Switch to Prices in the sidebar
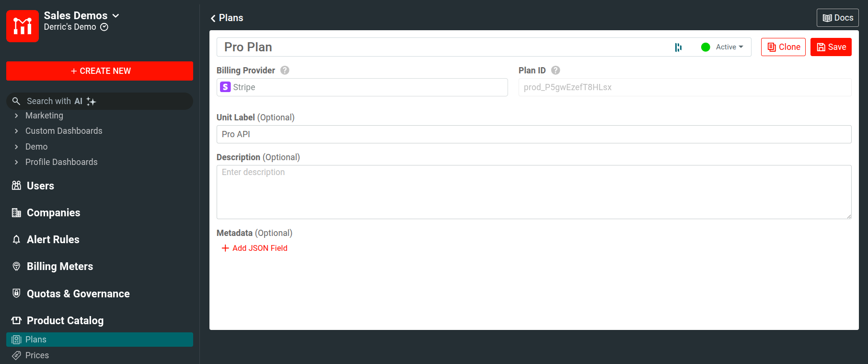The width and height of the screenshot is (868, 364). point(37,355)
